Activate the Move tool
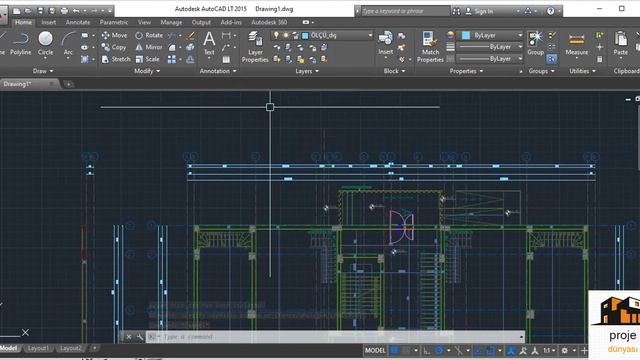Image resolution: width=640 pixels, height=360 pixels. point(114,36)
